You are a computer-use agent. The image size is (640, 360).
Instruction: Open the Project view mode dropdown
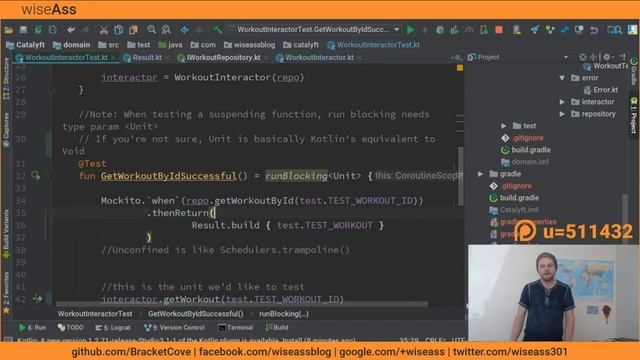tap(566, 57)
